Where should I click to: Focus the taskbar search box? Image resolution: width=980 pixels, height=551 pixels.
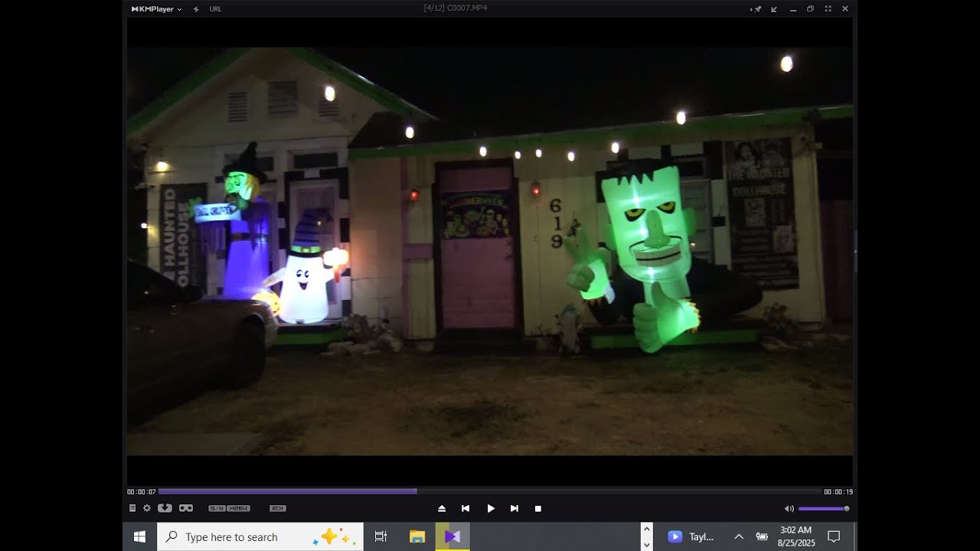[x=260, y=536]
